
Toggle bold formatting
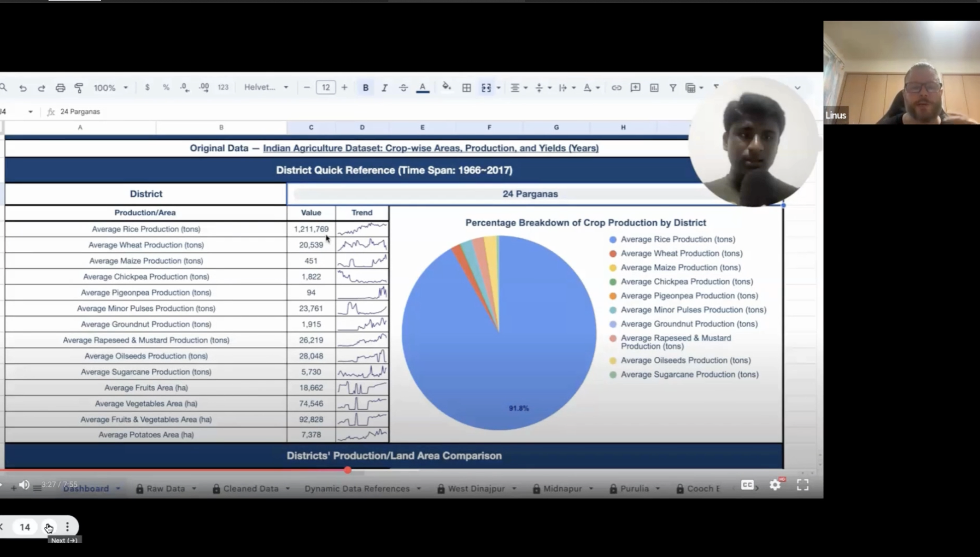pos(365,88)
